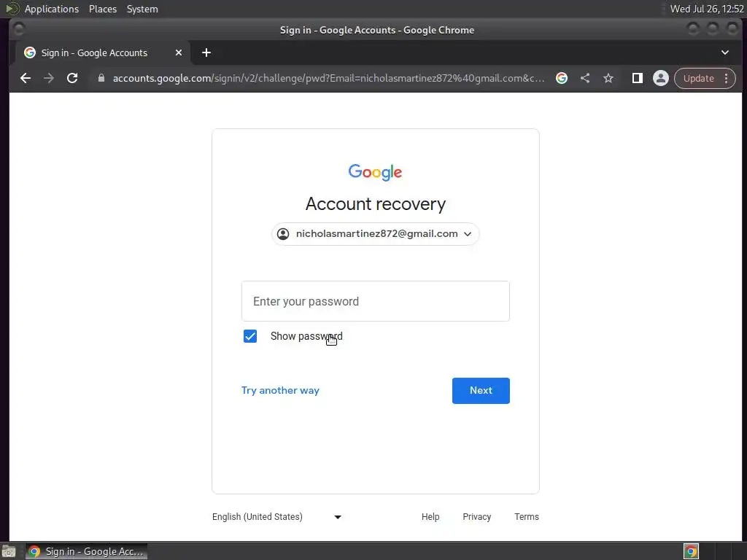Click the Try another way link

[280, 391]
